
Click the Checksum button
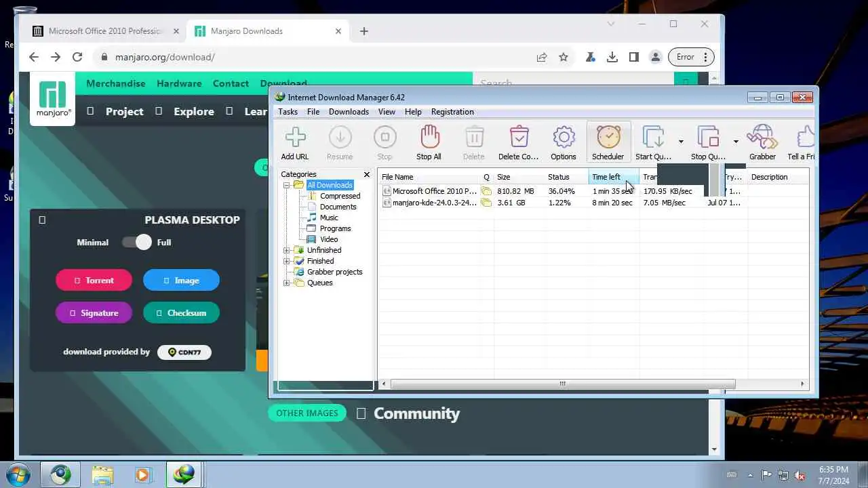[x=181, y=312]
